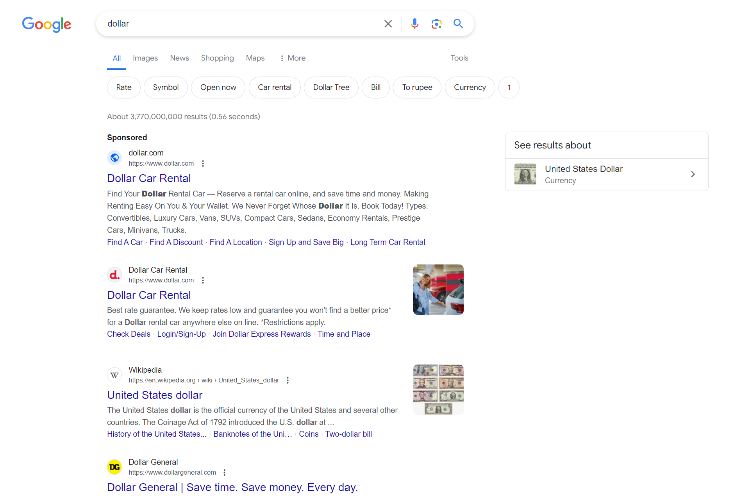Open options dots beside Dollar Car Rental URL

pos(203,280)
